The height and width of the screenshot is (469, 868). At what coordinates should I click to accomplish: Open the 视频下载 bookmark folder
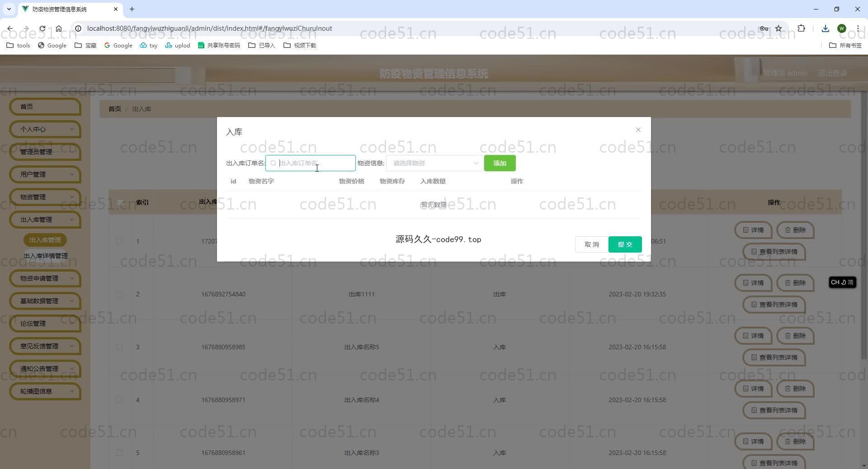(300, 45)
